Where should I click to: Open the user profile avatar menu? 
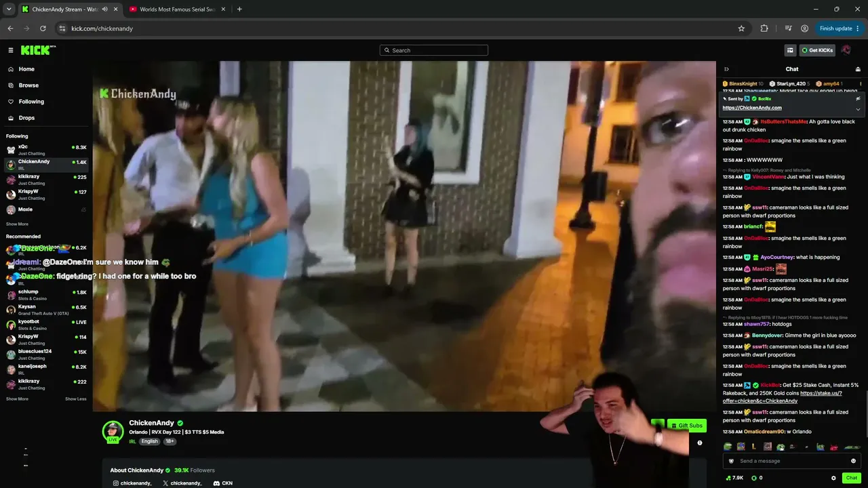846,50
